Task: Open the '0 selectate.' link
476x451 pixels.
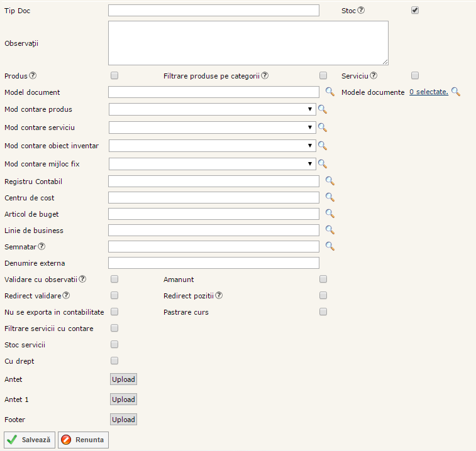Action: [x=428, y=92]
